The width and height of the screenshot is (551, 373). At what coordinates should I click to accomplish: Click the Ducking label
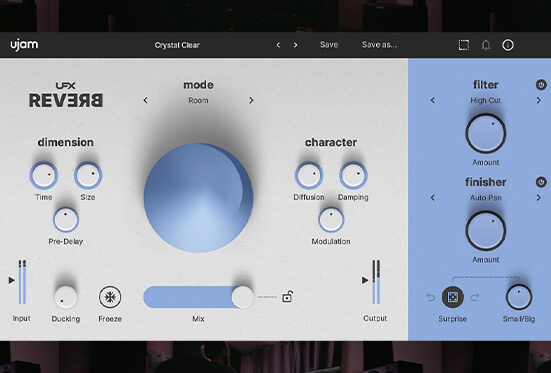coord(66,319)
